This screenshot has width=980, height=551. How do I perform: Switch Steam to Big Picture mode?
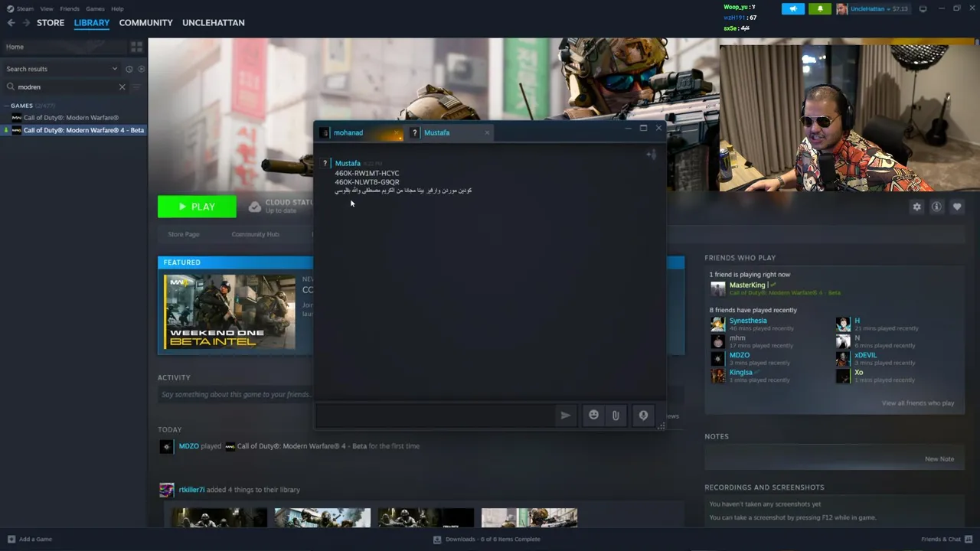923,8
